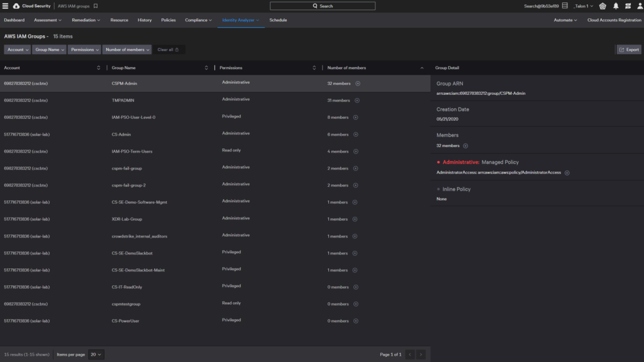Sort the table by Group Name column

[206, 68]
